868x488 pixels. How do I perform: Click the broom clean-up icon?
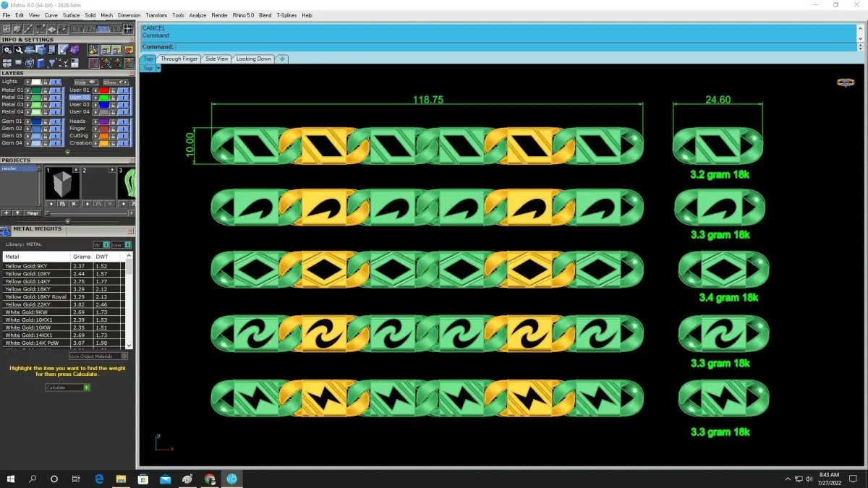point(94,50)
